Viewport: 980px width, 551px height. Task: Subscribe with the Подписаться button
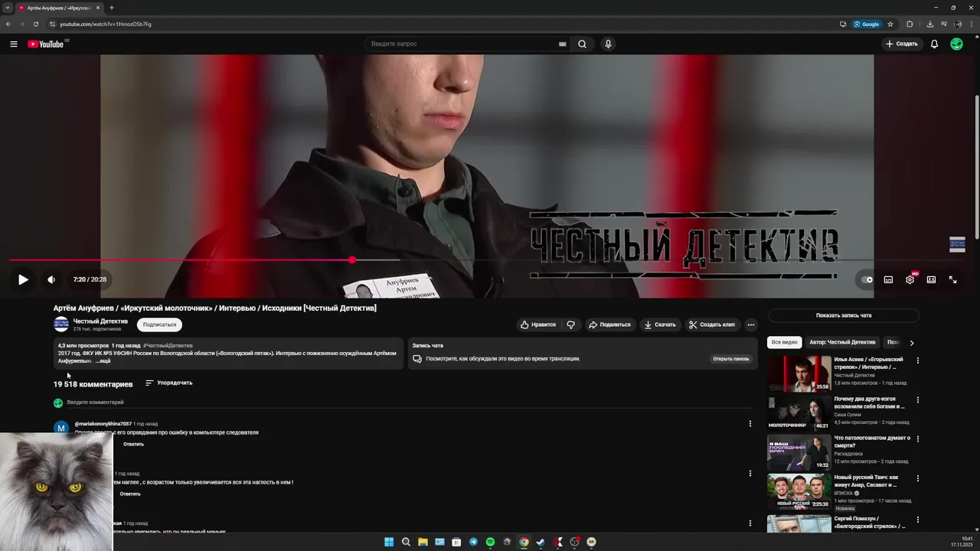point(159,324)
